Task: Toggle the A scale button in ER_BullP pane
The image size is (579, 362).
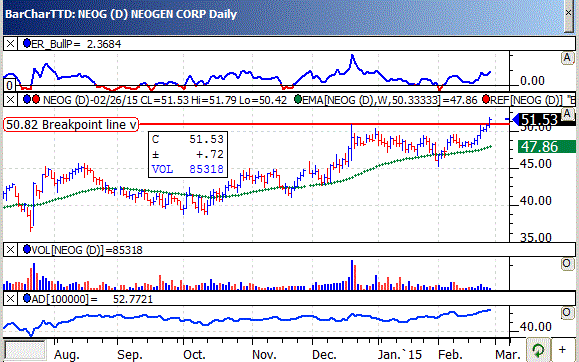Action: tap(567, 58)
